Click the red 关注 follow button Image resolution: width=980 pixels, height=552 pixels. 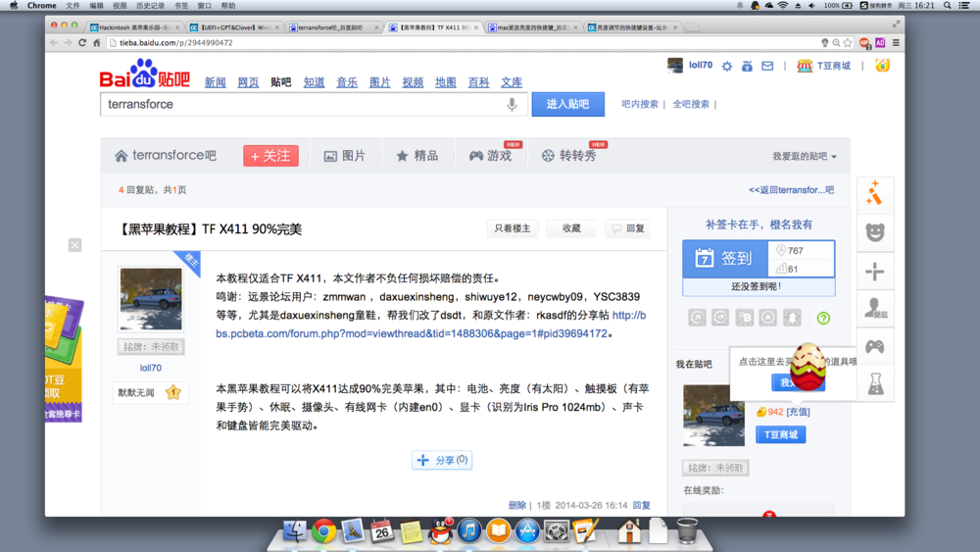(270, 156)
